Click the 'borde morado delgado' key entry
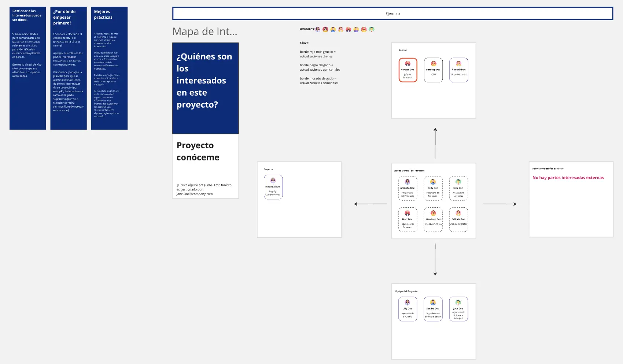Screen dimensions: 623x364 click(x=319, y=81)
